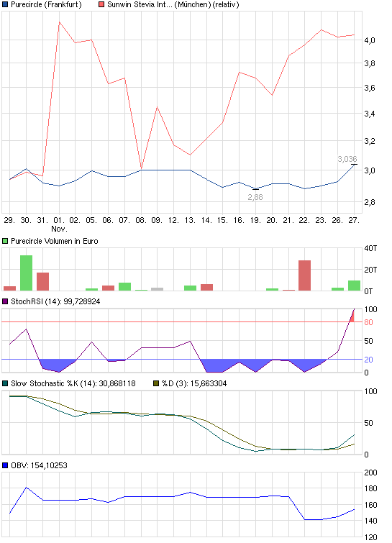Click the green volume bar on 07.
Viewport: 392px width, 543px height.
(x=124, y=287)
